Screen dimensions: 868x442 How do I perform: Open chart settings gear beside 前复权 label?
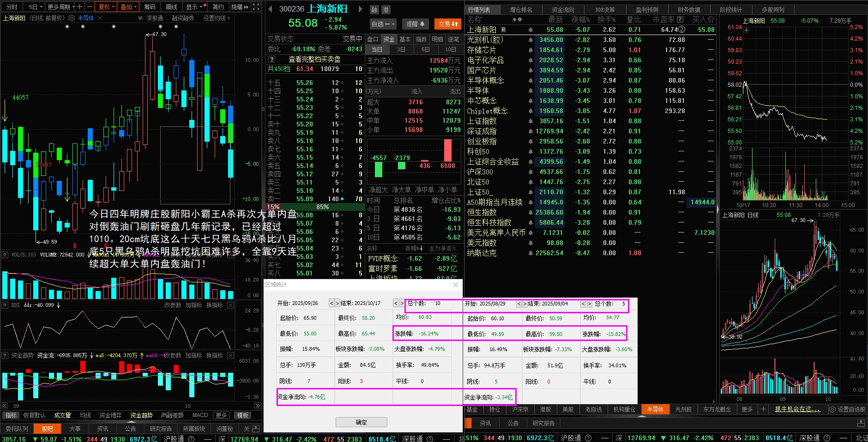coord(72,18)
